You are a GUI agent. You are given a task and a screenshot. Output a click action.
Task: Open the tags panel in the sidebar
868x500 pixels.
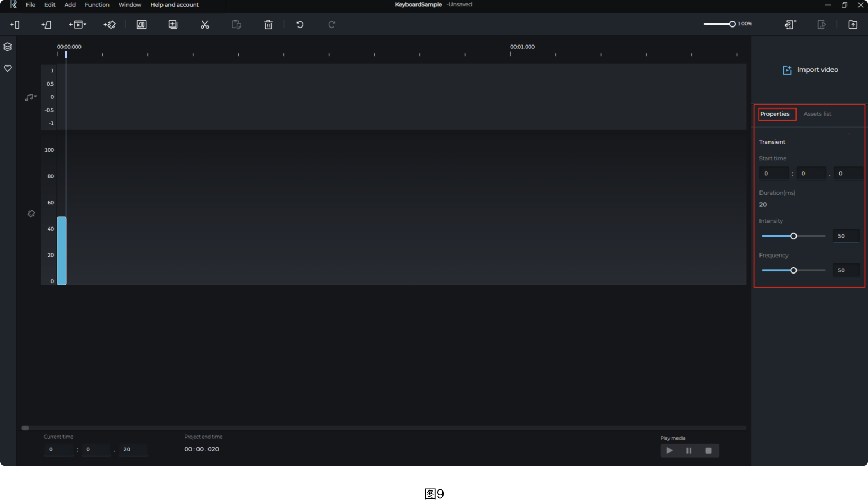(x=7, y=68)
